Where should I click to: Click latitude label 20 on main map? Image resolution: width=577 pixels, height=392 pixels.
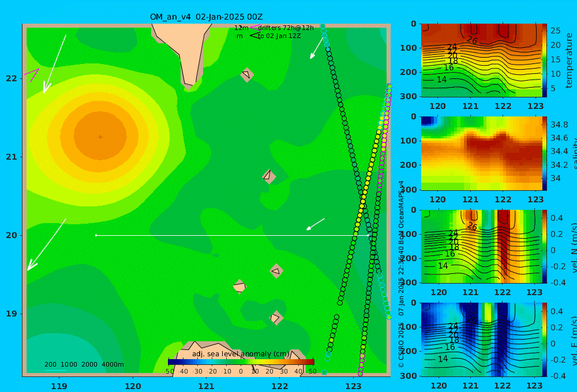tap(12, 235)
